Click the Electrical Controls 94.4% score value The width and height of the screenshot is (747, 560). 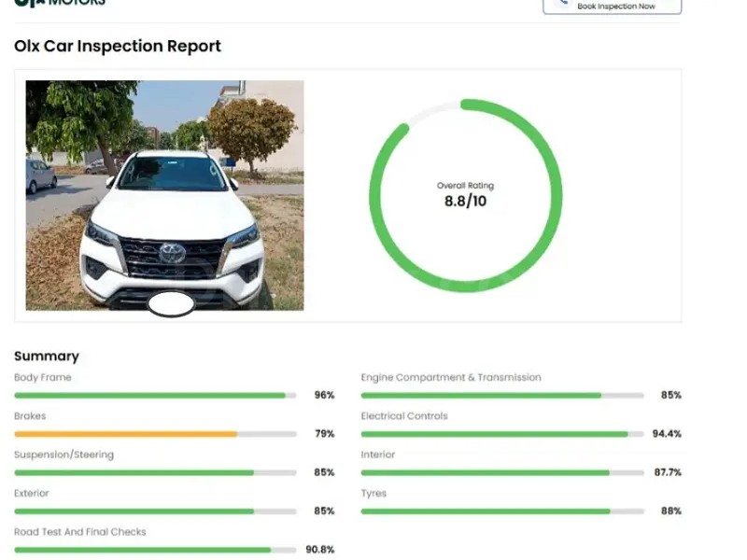coord(667,434)
